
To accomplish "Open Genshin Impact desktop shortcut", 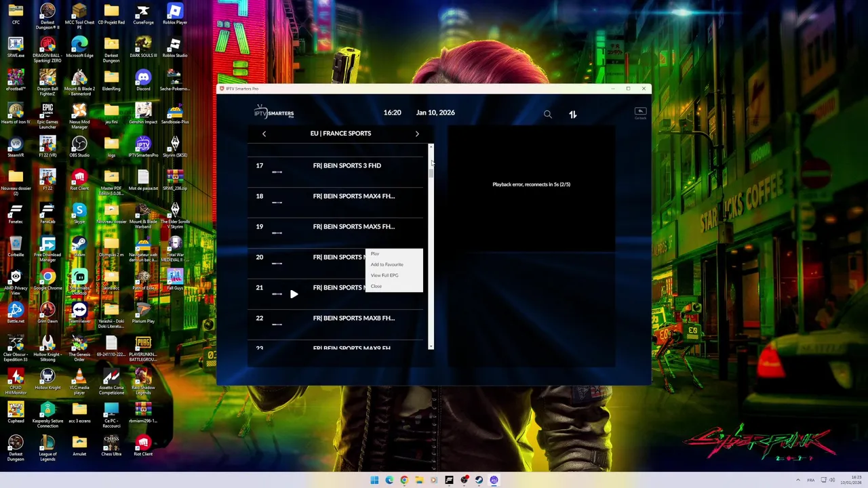I will (x=143, y=114).
